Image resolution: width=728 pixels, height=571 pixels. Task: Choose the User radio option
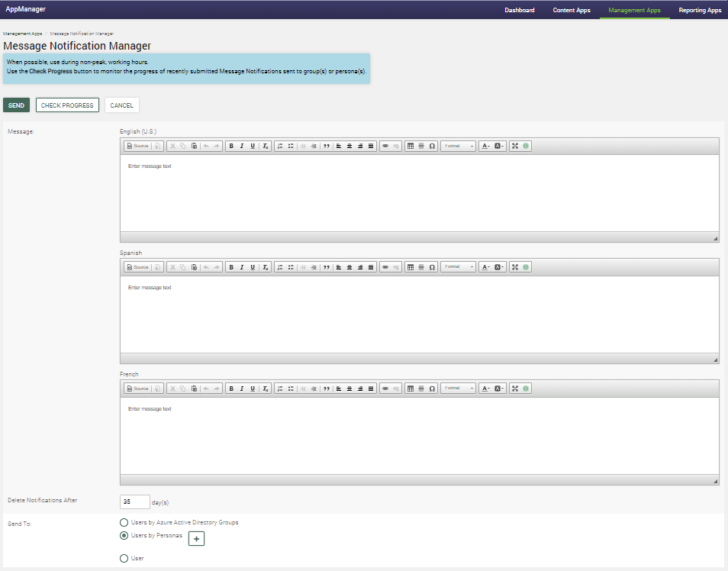coord(124,559)
